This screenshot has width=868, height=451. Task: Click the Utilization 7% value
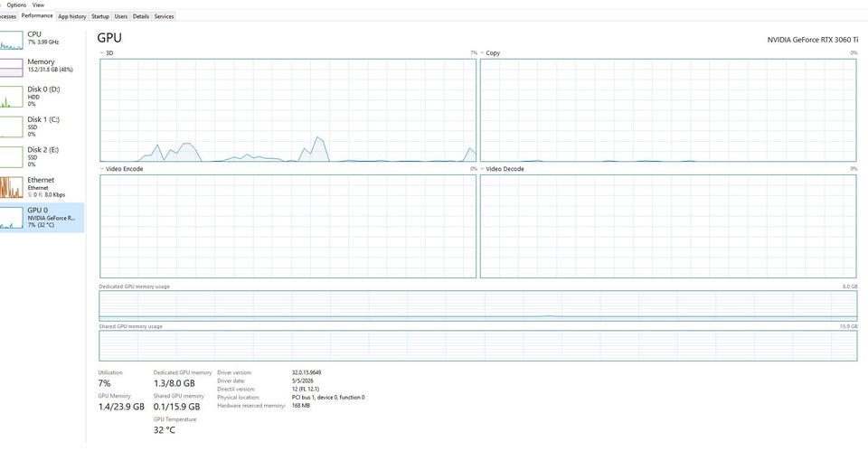(105, 383)
